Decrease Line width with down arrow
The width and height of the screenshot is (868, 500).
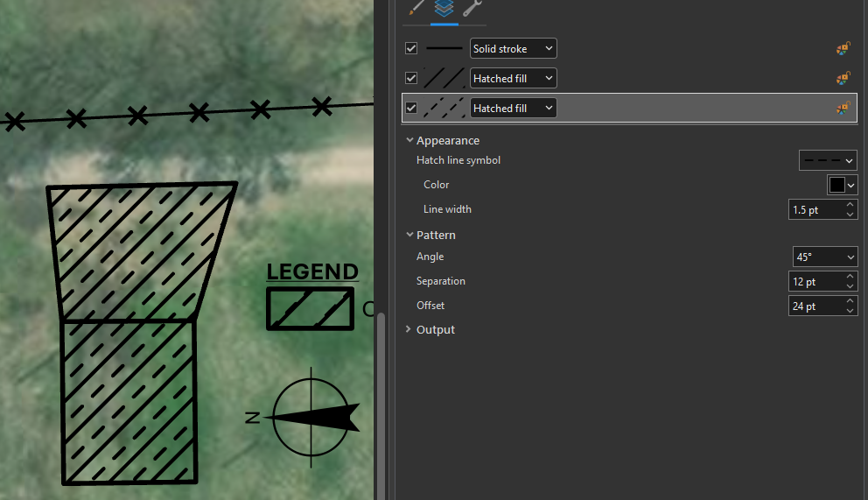click(x=850, y=215)
